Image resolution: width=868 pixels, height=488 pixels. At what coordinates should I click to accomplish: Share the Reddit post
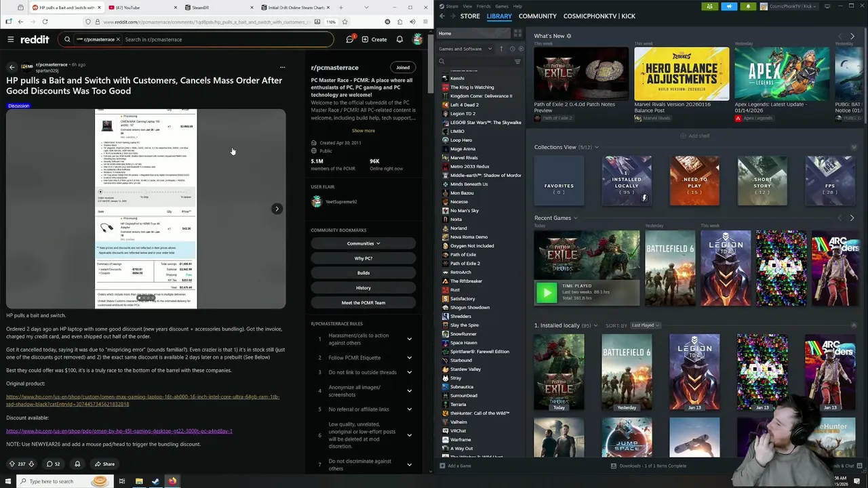pos(104,464)
